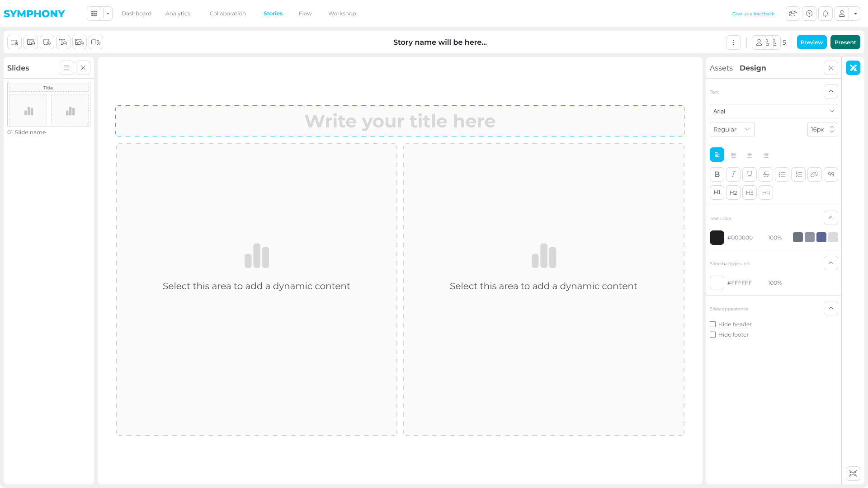The height and width of the screenshot is (488, 868).
Task: Add a new slide from the toolbar
Action: (14, 42)
